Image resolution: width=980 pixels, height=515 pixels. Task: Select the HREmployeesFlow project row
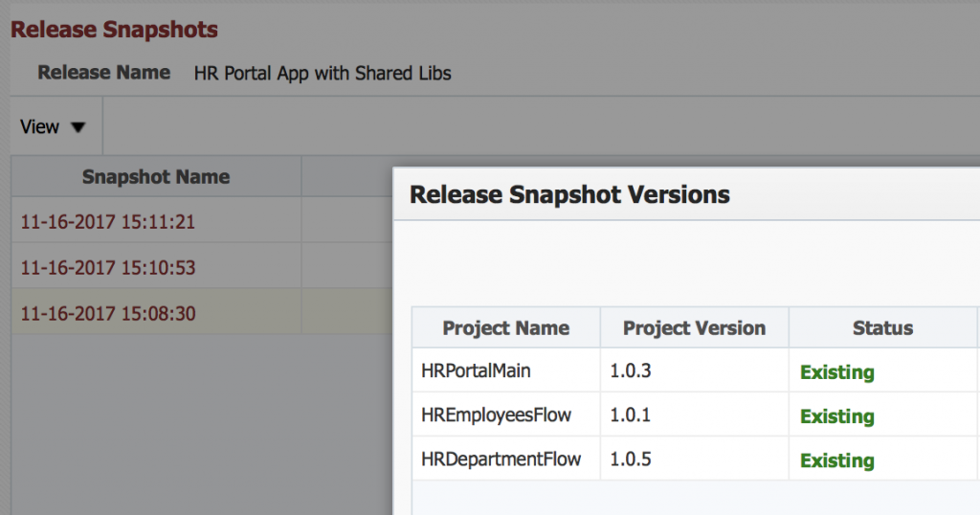point(696,414)
